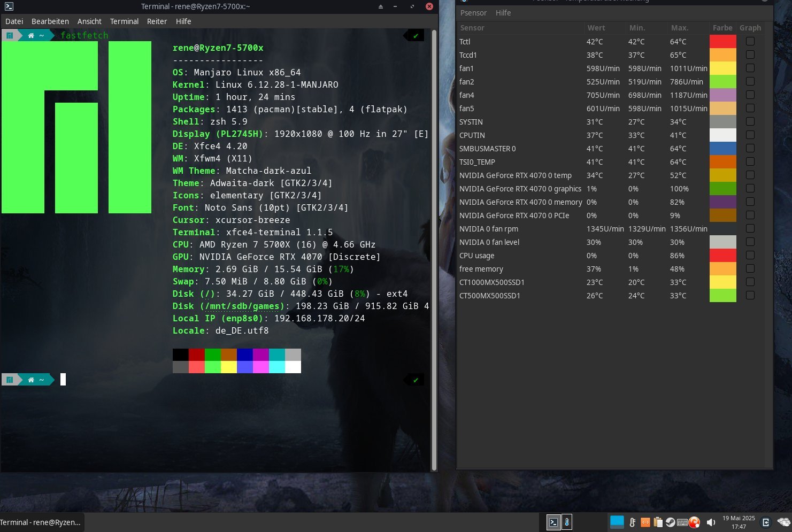Viewport: 792px width, 532px height.
Task: Click the Terminal task button in the bottom panel
Action: (x=42, y=522)
